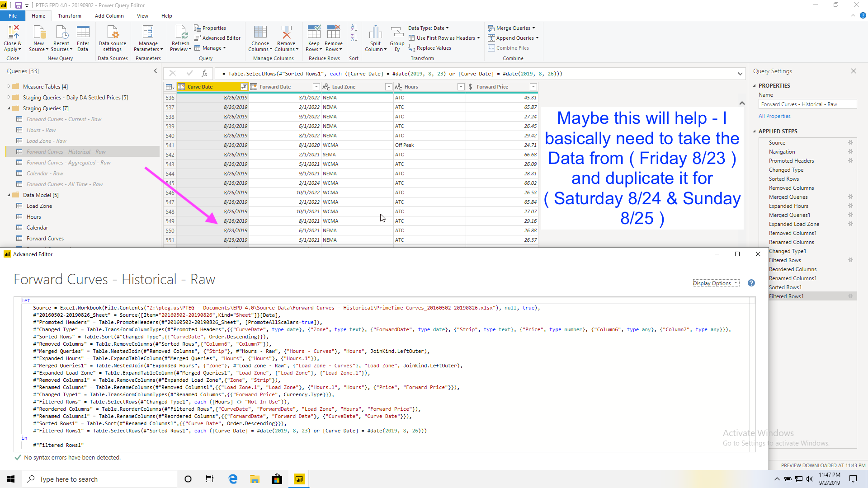Click the Recent Sources icon
This screenshot has width=868, height=488.
point(61,33)
